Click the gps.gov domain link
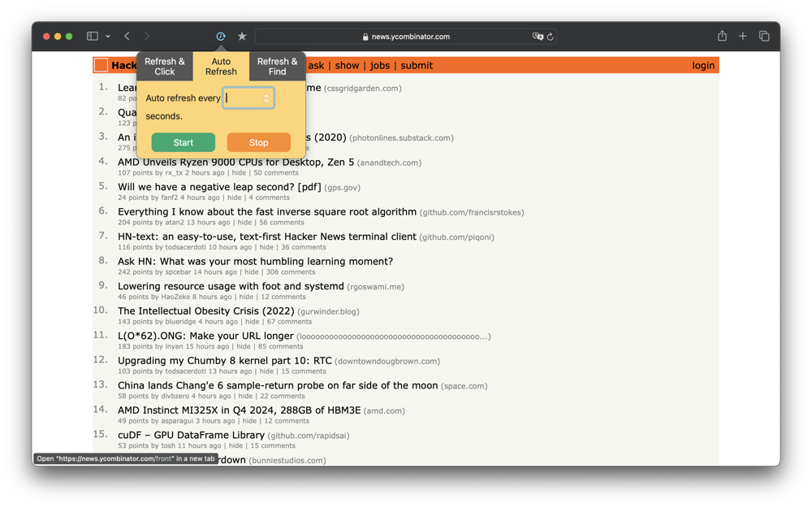This screenshot has width=812, height=508. tap(343, 188)
